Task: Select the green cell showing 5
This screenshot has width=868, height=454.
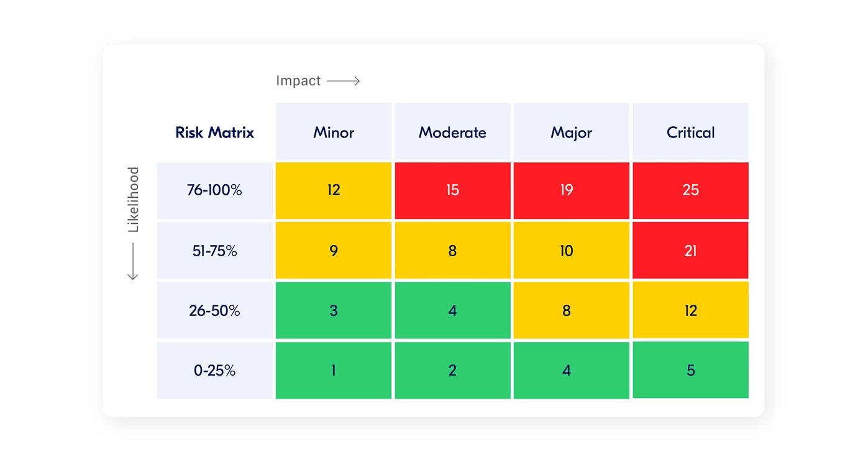Action: (x=690, y=370)
